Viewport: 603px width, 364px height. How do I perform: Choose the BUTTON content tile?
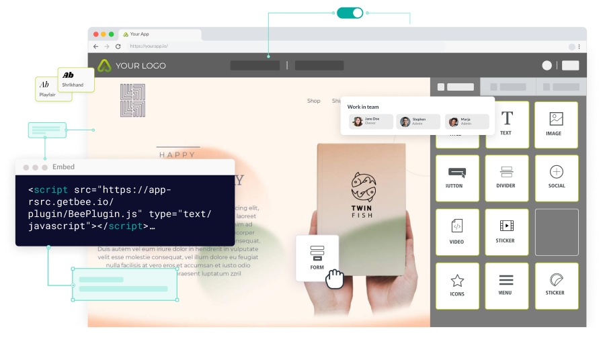[x=457, y=178]
